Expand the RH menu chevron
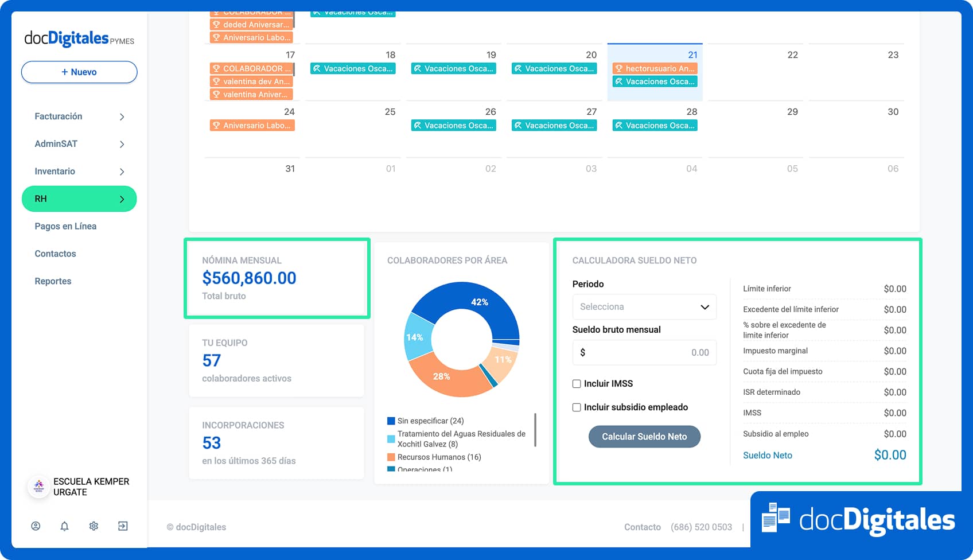Image resolution: width=973 pixels, height=560 pixels. pos(122,199)
